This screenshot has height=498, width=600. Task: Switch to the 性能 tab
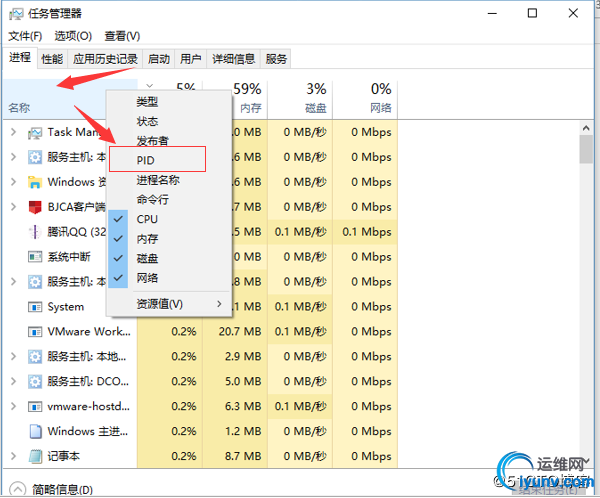[52, 59]
